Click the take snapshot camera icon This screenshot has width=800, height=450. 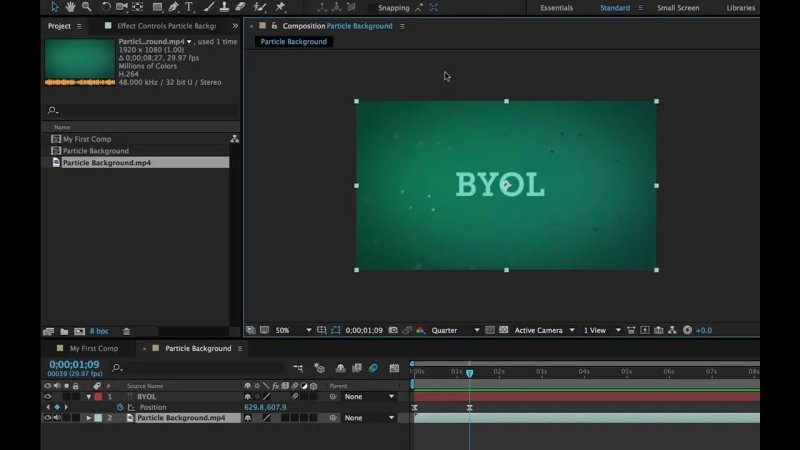point(393,330)
